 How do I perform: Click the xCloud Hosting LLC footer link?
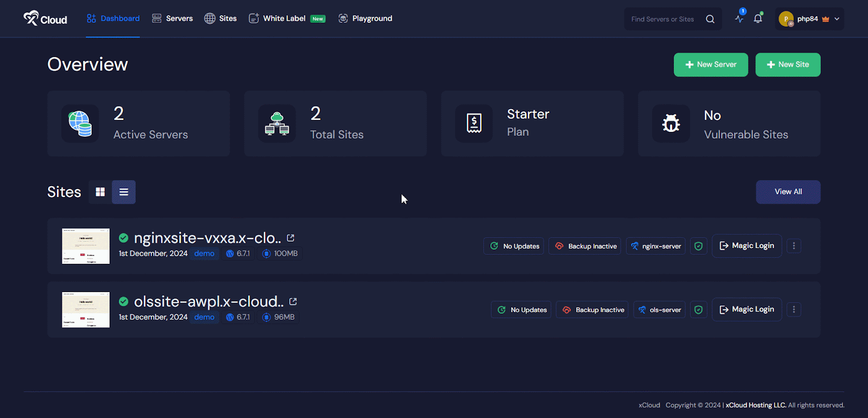(x=756, y=405)
